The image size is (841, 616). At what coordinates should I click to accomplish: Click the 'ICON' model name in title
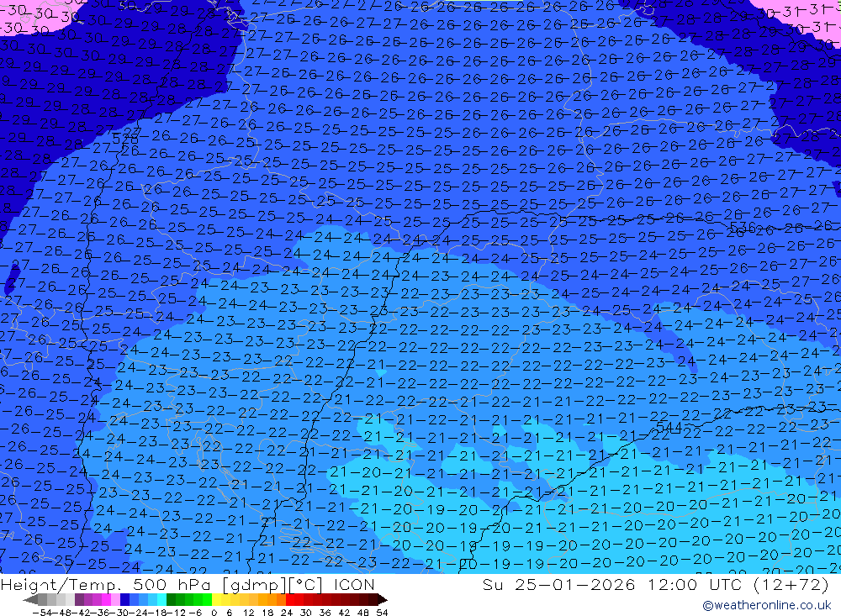[354, 584]
